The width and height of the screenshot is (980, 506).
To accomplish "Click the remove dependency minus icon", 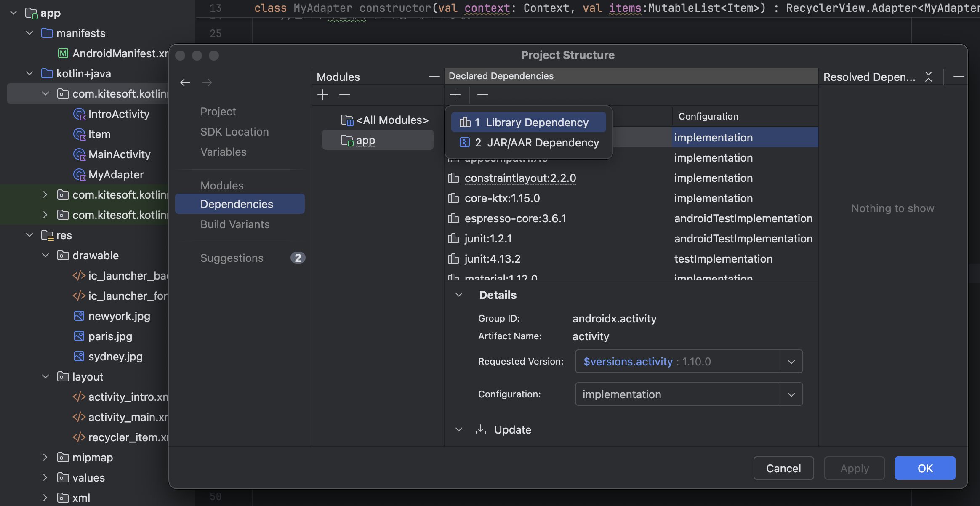I will pyautogui.click(x=483, y=95).
